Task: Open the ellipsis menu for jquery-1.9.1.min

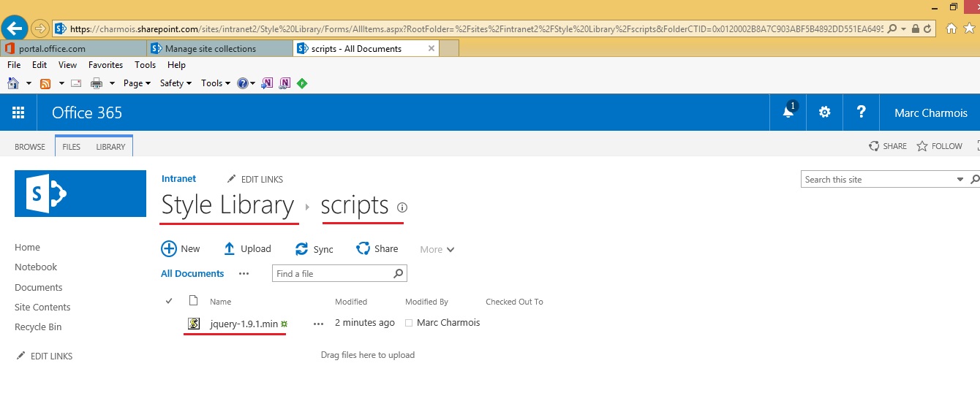Action: point(318,324)
